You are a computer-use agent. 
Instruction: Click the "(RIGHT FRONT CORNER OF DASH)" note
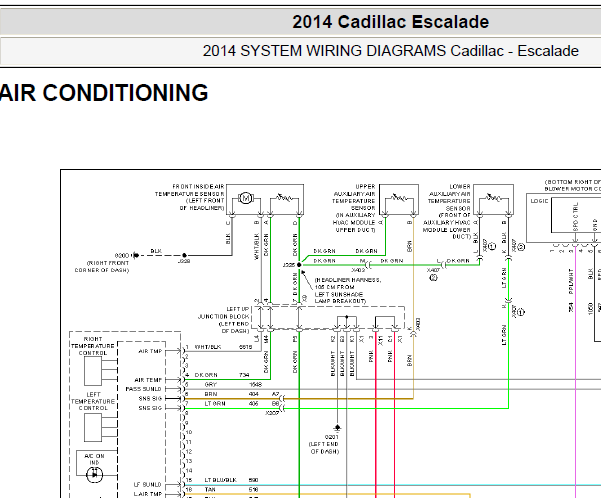[102, 267]
